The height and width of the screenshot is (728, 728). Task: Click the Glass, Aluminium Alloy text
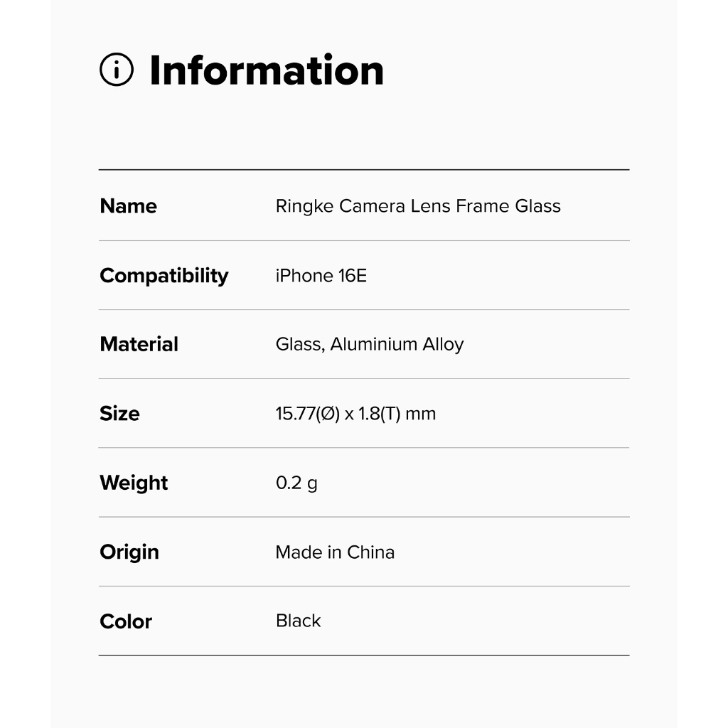click(369, 344)
